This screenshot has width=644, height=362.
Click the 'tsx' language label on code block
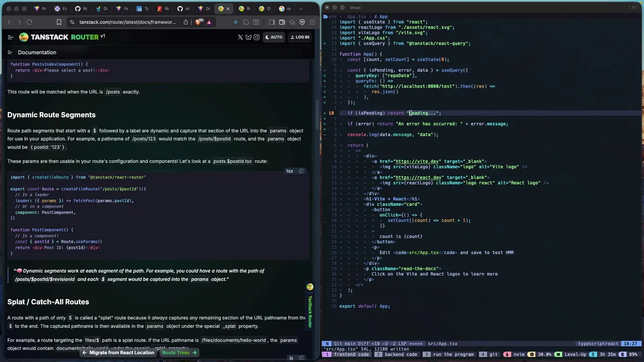point(290,171)
